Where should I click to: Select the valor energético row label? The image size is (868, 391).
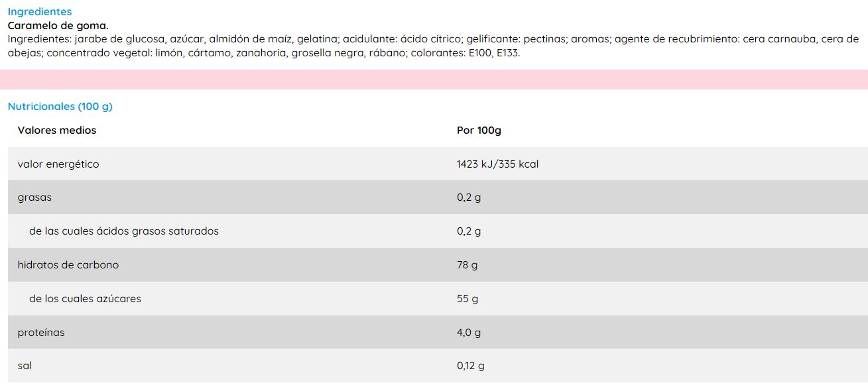[x=58, y=164]
